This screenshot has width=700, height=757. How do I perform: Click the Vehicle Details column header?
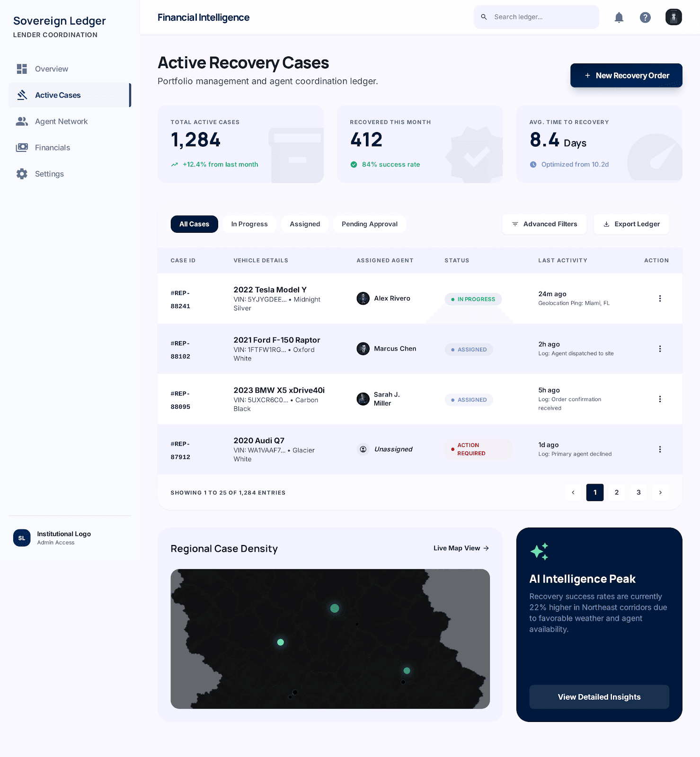pyautogui.click(x=261, y=261)
